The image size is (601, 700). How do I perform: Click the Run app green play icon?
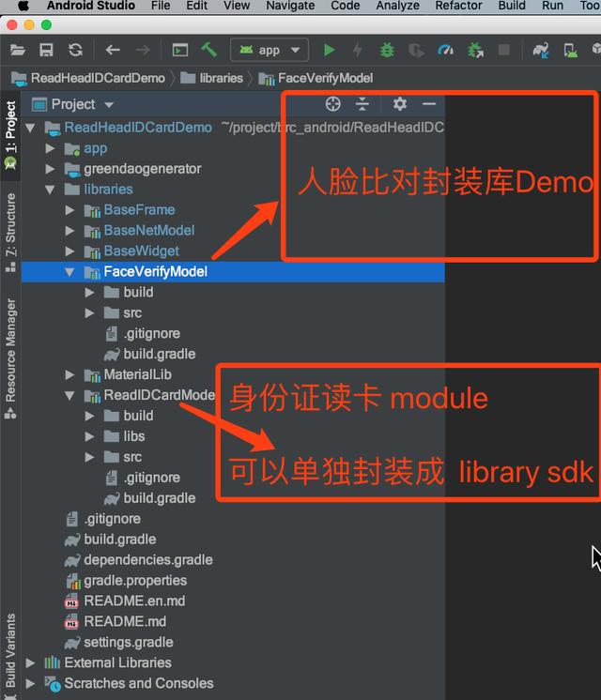coord(329,50)
